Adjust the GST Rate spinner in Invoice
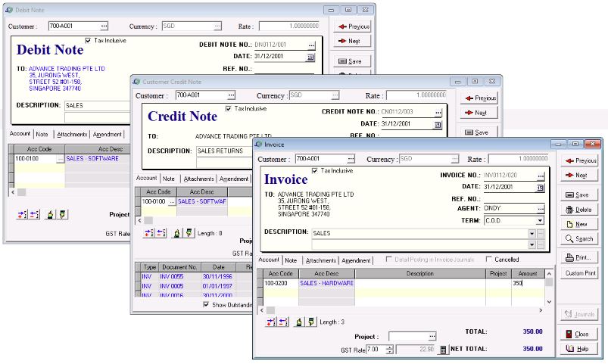 (x=390, y=350)
